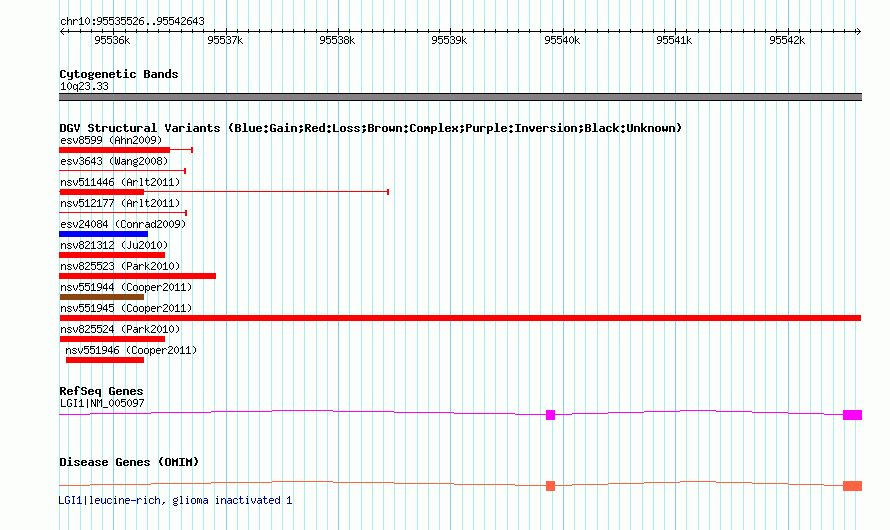Open the nsv512177 (Arlt2011) variant label
The image size is (890, 530).
pos(120,203)
